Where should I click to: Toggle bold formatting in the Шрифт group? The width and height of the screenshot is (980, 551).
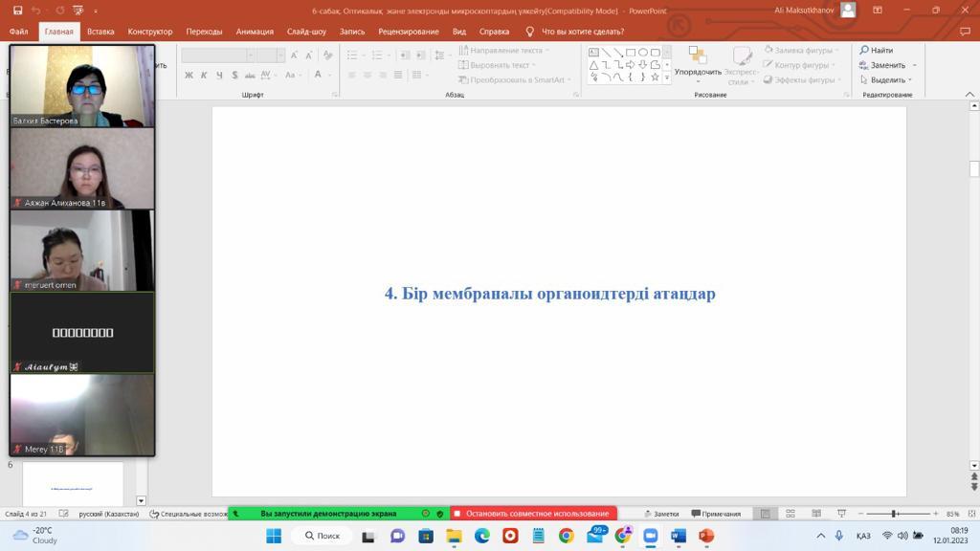point(189,73)
